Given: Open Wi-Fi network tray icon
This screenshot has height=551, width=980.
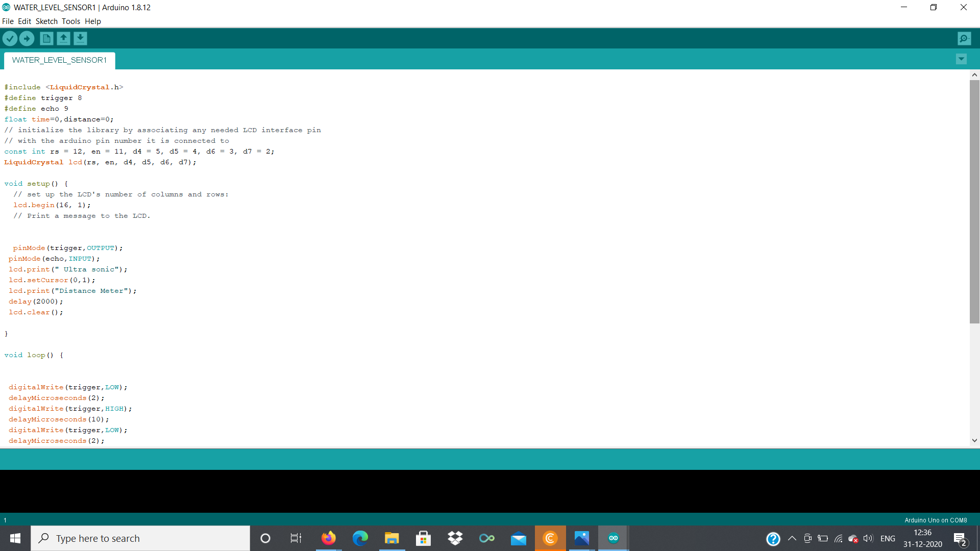Looking at the screenshot, I should (x=838, y=538).
